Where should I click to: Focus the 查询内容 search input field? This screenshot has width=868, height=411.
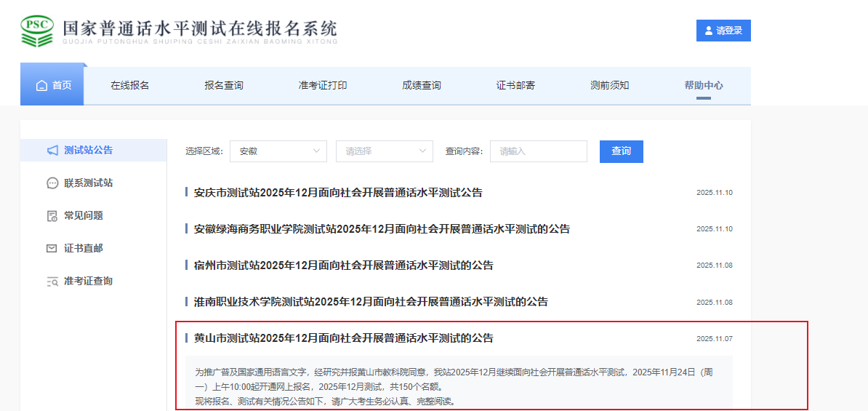click(538, 151)
